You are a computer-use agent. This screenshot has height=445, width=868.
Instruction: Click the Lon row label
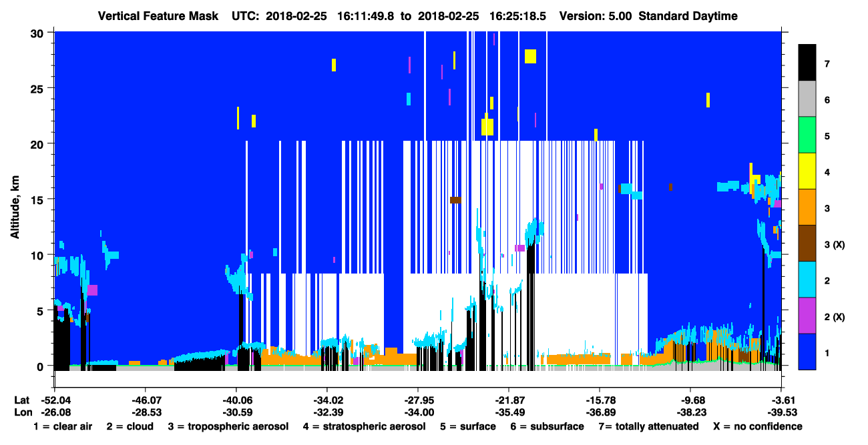coord(22,412)
